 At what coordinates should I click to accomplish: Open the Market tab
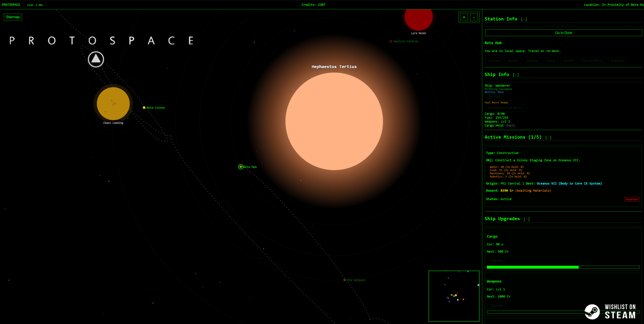click(513, 61)
